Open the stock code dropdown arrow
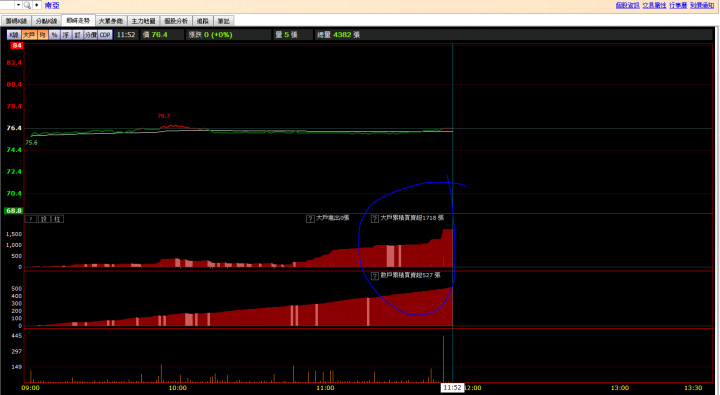 (x=18, y=5)
